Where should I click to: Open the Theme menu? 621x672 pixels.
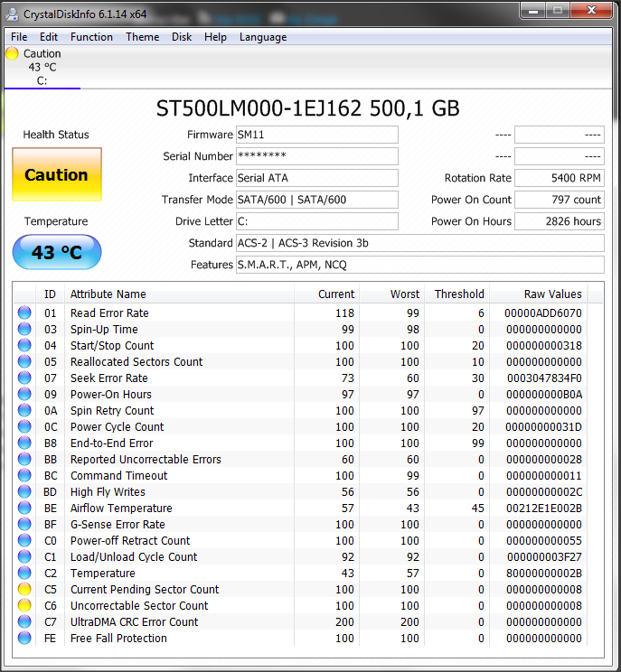143,37
